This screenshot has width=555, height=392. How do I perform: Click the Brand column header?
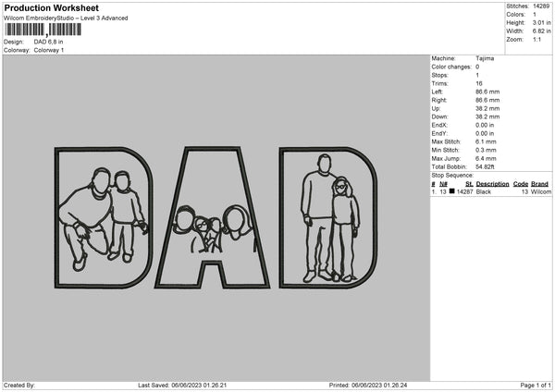tap(542, 184)
